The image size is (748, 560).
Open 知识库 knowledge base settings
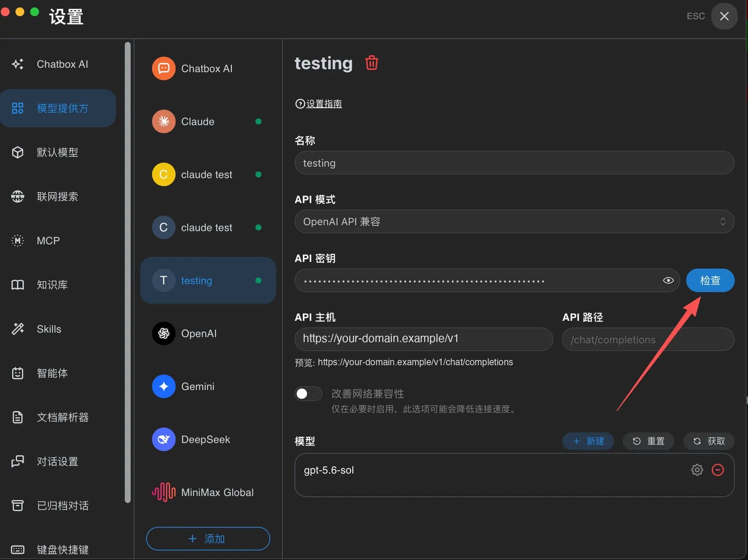[58, 285]
